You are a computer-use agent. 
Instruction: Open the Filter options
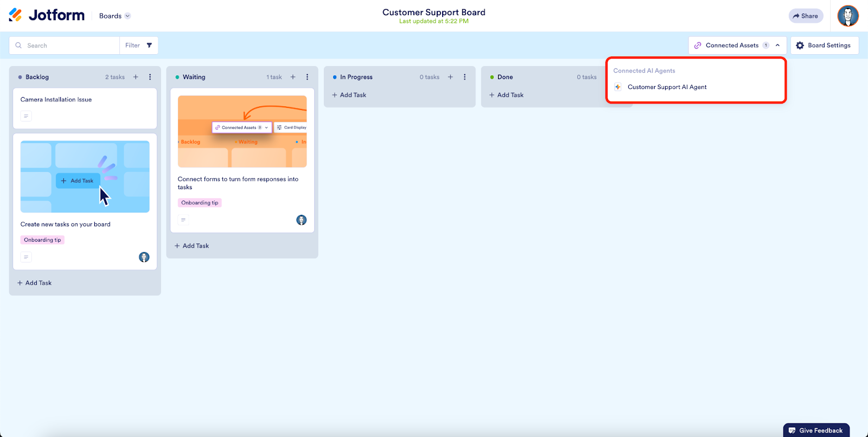pos(139,46)
